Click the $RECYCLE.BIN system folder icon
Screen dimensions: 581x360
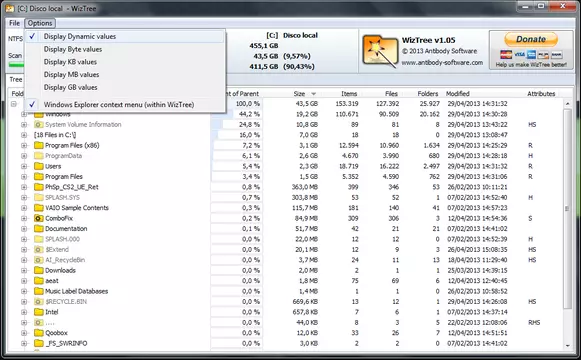[39, 301]
